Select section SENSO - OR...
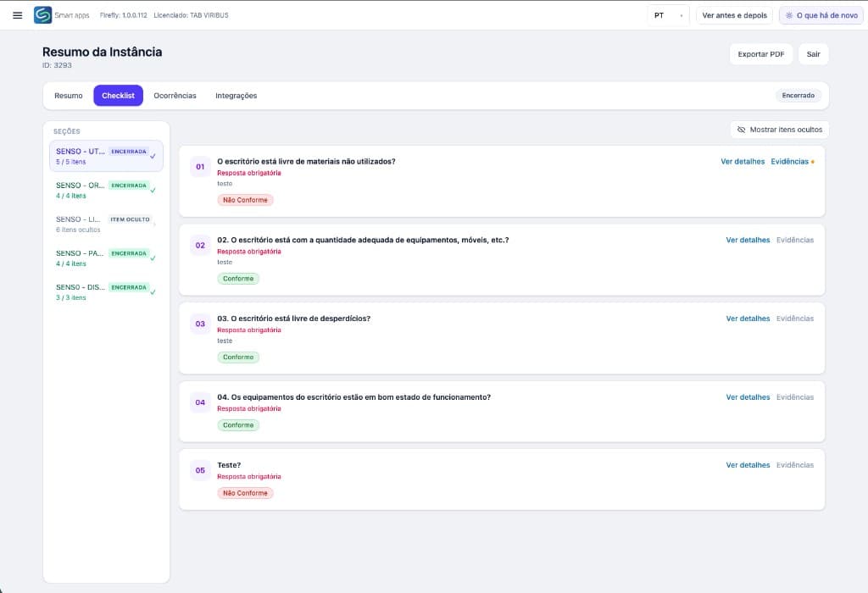The width and height of the screenshot is (868, 593). click(106, 190)
